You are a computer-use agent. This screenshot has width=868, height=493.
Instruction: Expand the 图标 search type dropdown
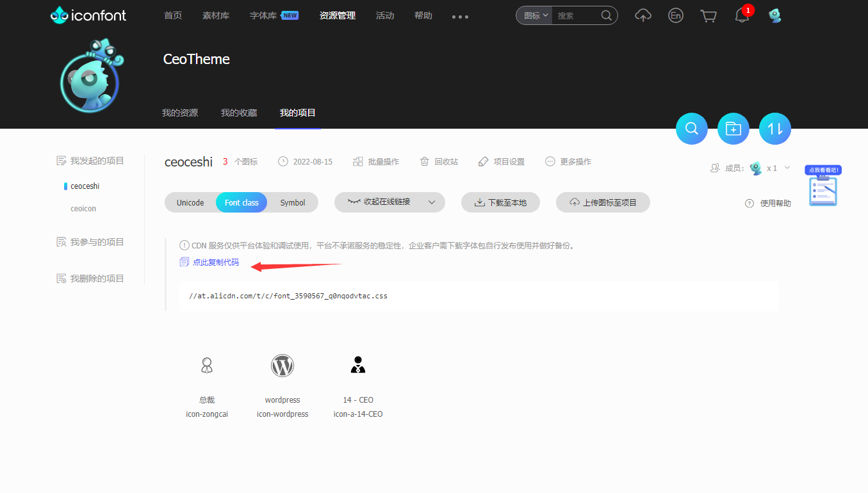(x=537, y=15)
